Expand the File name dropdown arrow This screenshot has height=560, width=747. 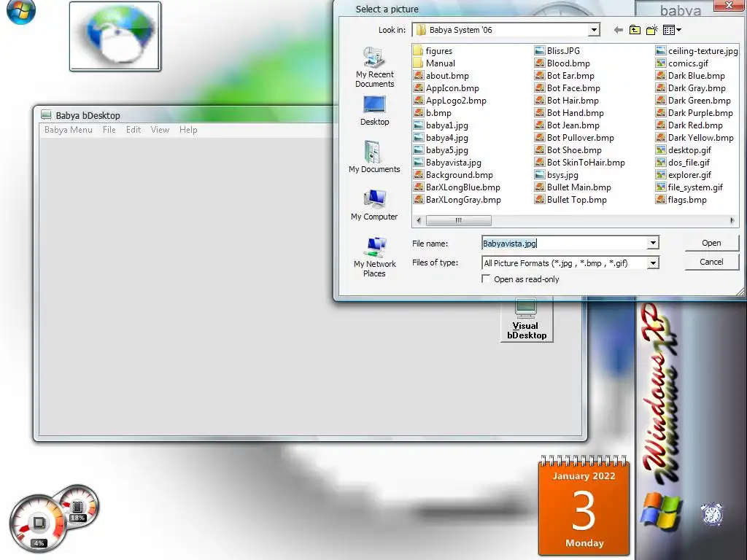pos(653,243)
